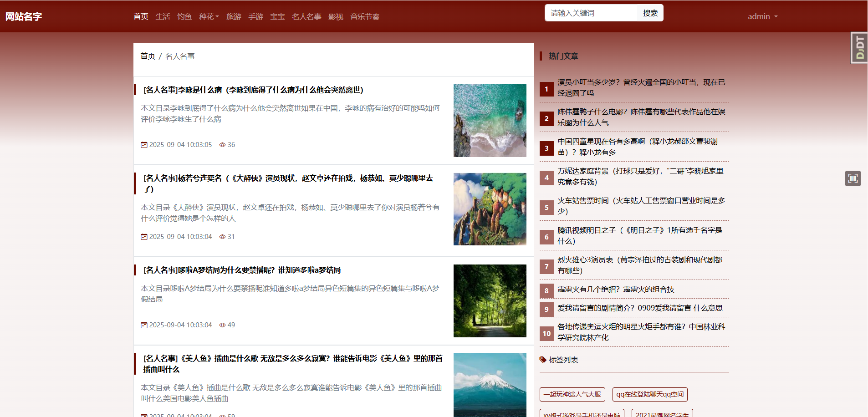This screenshot has height=417, width=868.
Task: Select the 一起玩神途人气大服 tag
Action: (572, 394)
